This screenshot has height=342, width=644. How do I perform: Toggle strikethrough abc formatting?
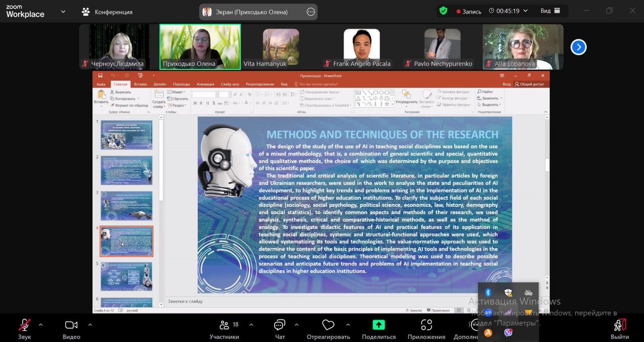click(220, 103)
